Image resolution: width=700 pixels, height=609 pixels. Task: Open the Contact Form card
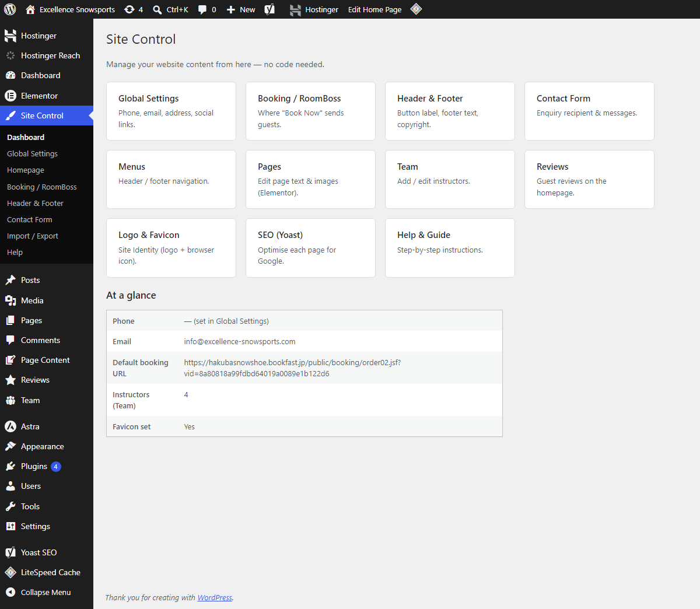click(x=589, y=111)
